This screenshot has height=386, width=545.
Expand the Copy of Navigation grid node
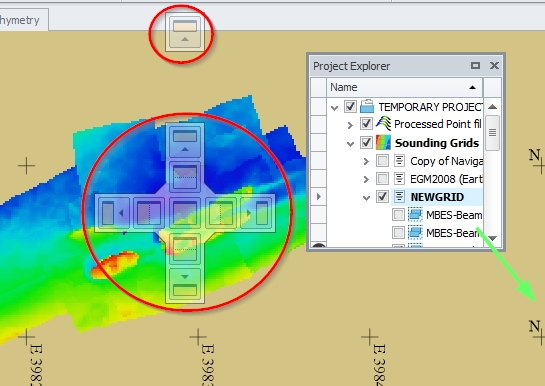366,161
